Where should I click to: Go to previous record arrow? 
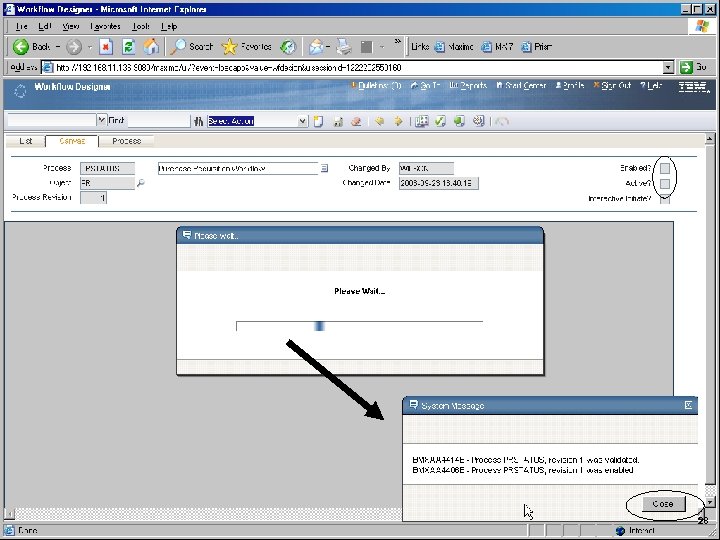[379, 121]
